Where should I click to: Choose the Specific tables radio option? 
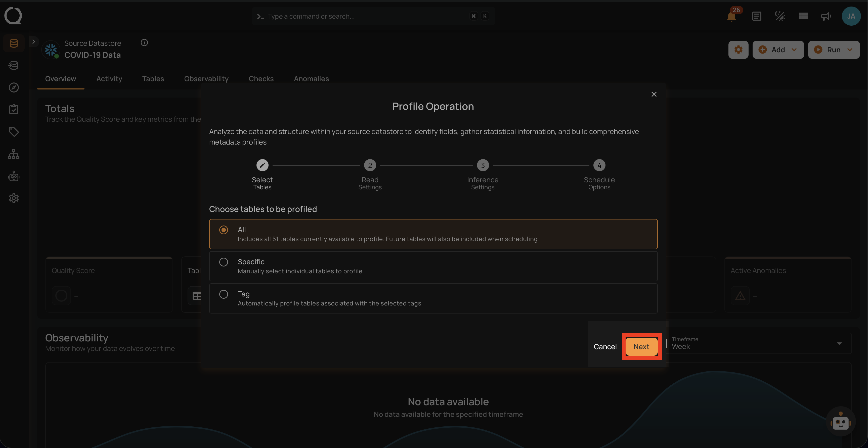click(x=223, y=262)
